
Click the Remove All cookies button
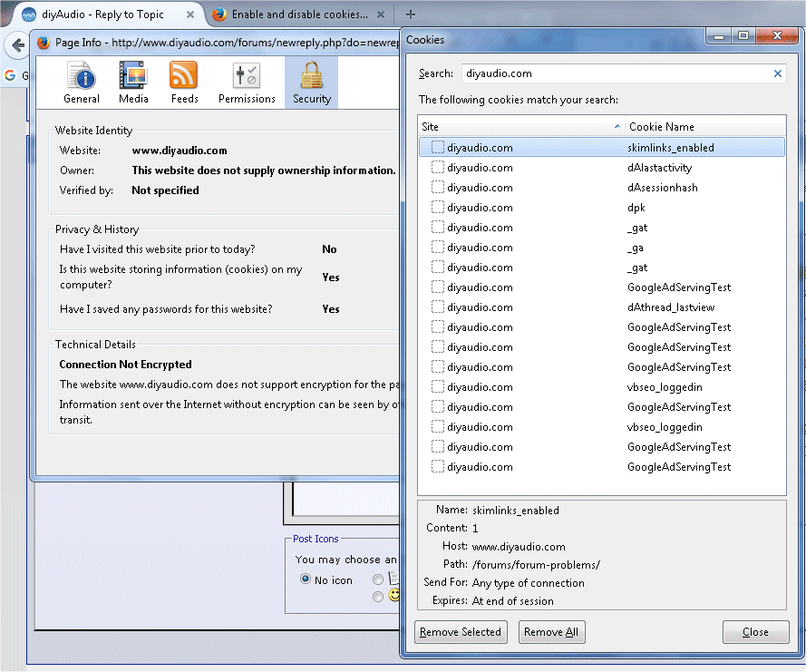click(551, 632)
